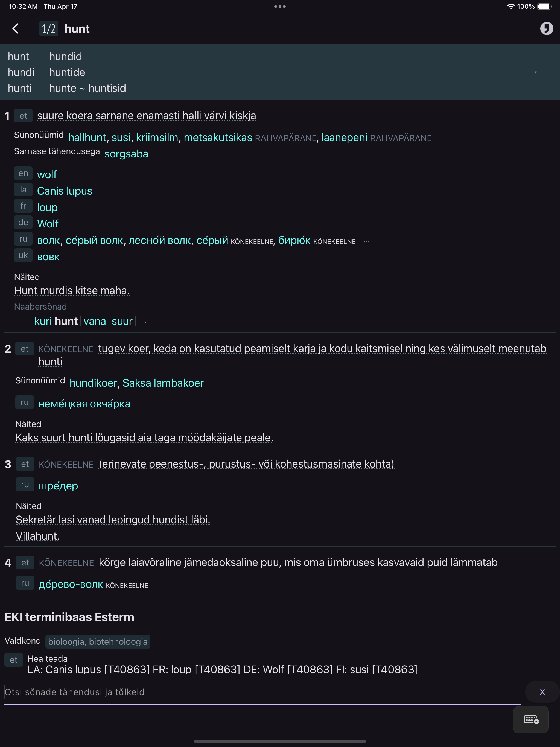This screenshot has width=560, height=747.
Task: Go back using the arrow icon
Action: point(15,29)
